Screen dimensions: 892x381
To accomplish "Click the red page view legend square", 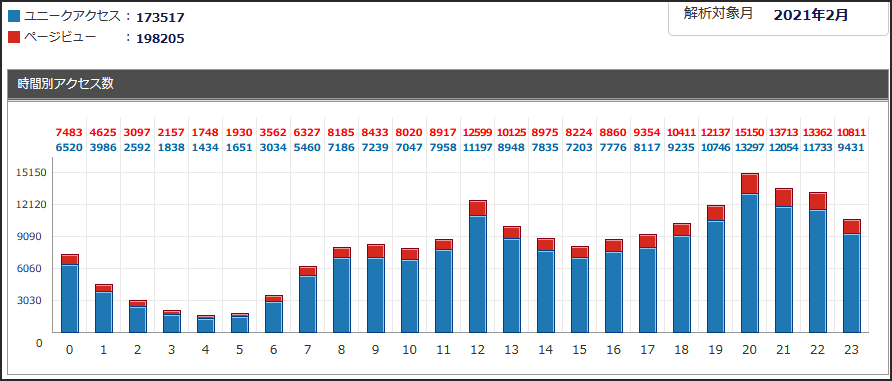I will [x=14, y=38].
